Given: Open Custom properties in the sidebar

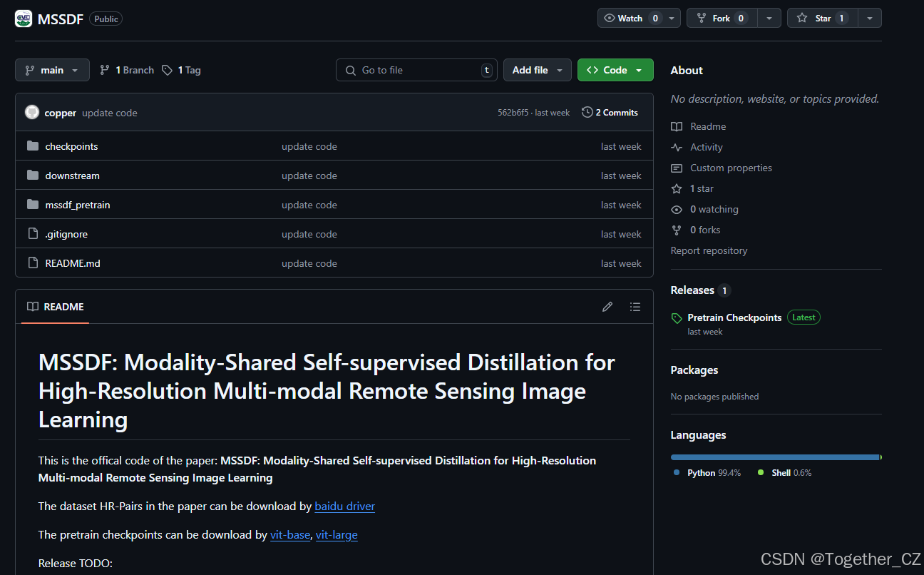Looking at the screenshot, I should coord(722,168).
